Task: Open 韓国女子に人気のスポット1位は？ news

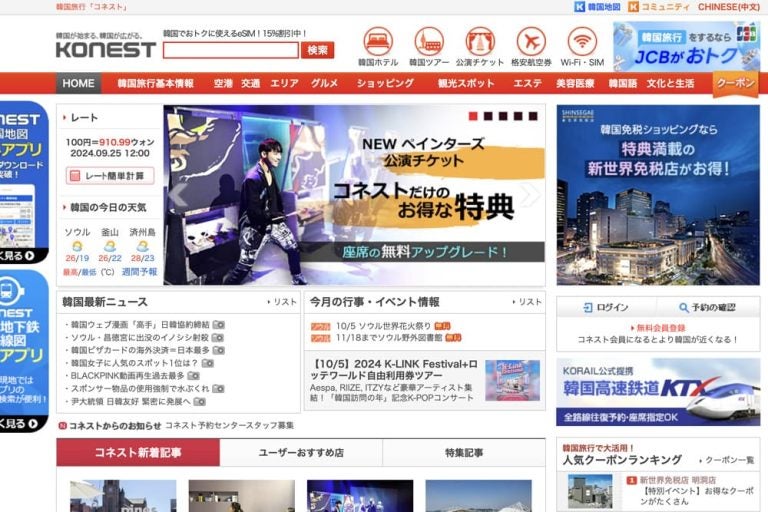Action: (134, 363)
